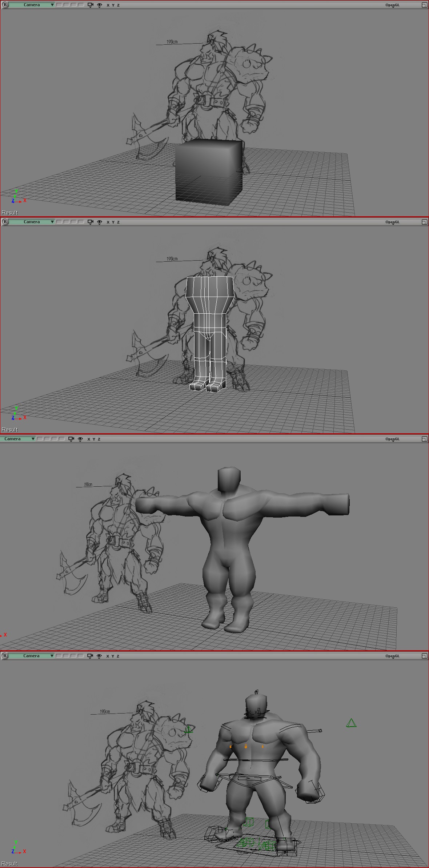Click the Z axis button in the rigged model viewport

[118, 656]
